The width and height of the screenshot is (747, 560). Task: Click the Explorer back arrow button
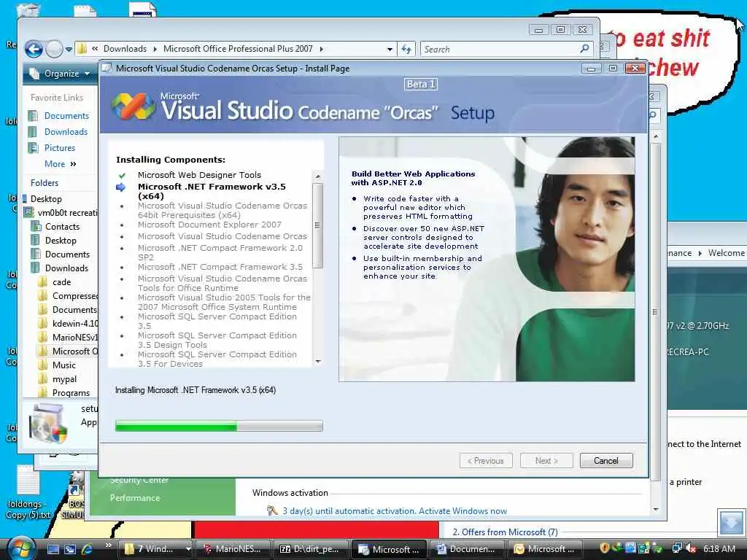click(34, 49)
